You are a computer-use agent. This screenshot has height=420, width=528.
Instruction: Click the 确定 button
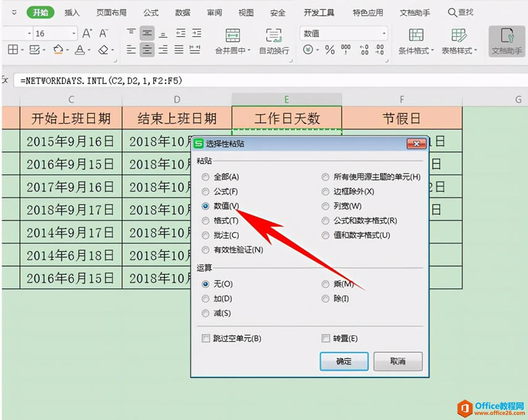344,361
